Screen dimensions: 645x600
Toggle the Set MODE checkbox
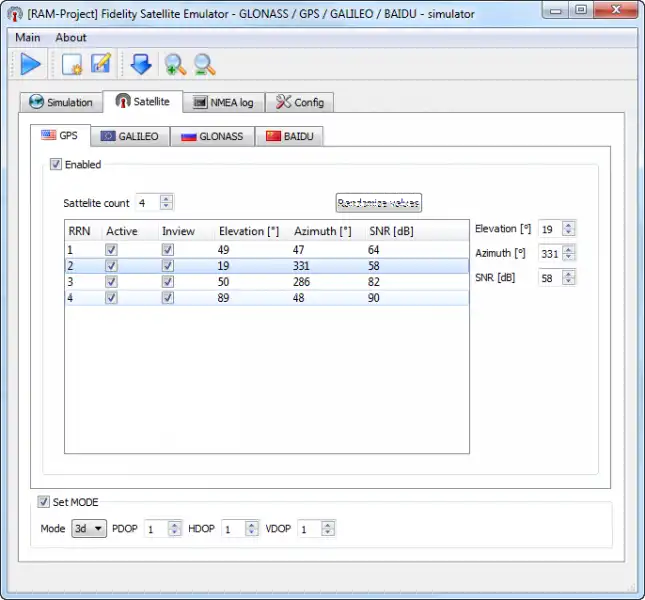coord(43,502)
